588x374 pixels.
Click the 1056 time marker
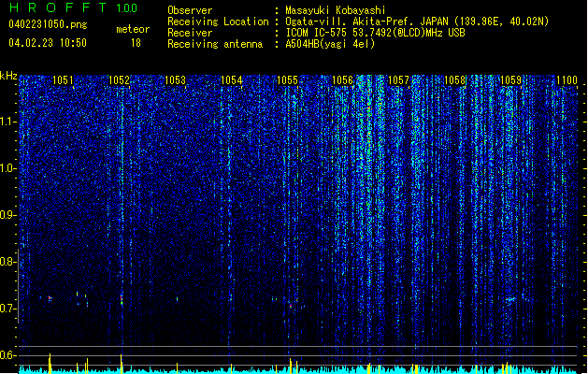point(343,80)
